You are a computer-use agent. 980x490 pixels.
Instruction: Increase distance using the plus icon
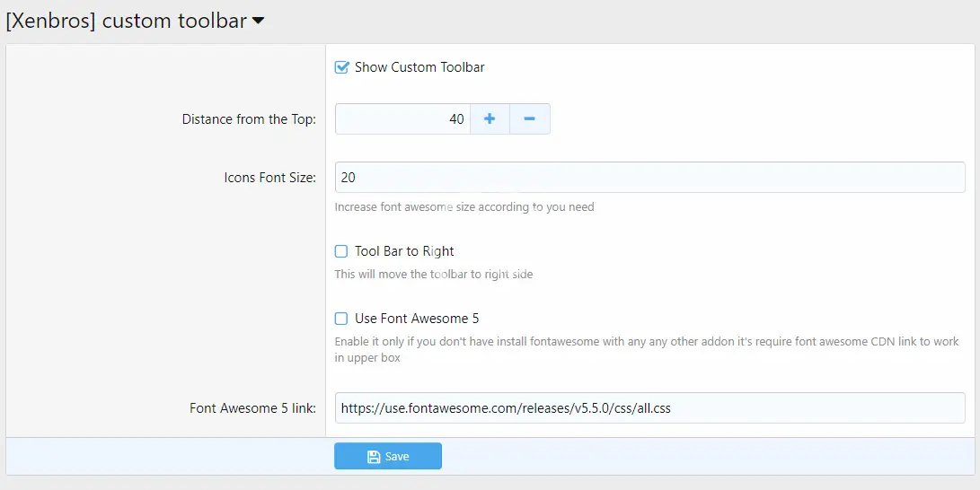490,119
